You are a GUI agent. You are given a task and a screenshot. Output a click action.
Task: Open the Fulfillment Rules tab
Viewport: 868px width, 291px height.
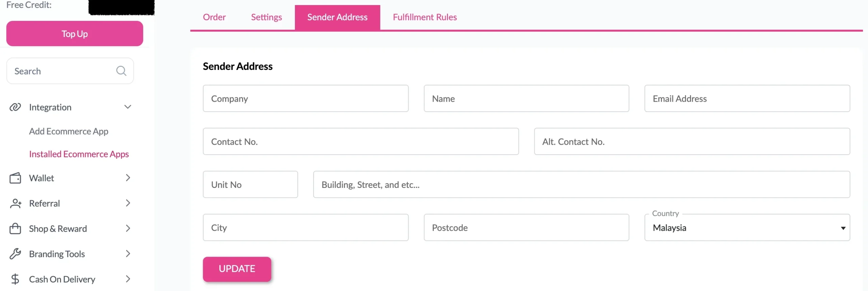pyautogui.click(x=425, y=17)
